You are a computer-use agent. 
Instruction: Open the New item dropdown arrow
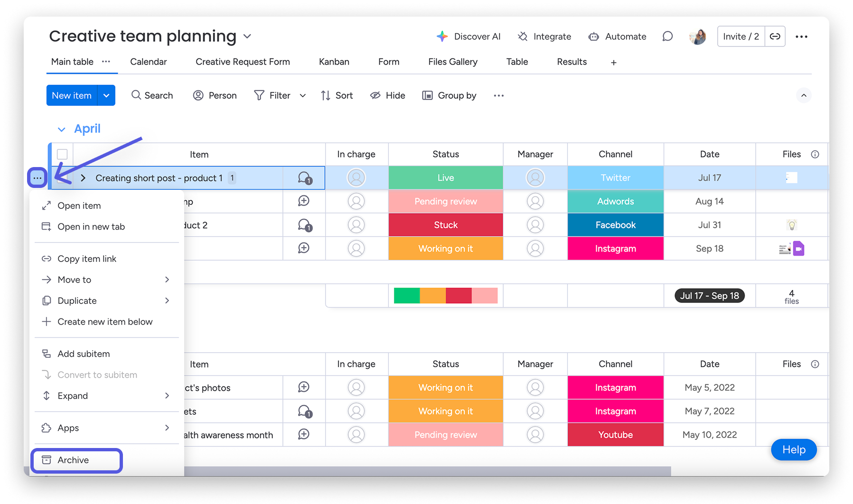(106, 95)
